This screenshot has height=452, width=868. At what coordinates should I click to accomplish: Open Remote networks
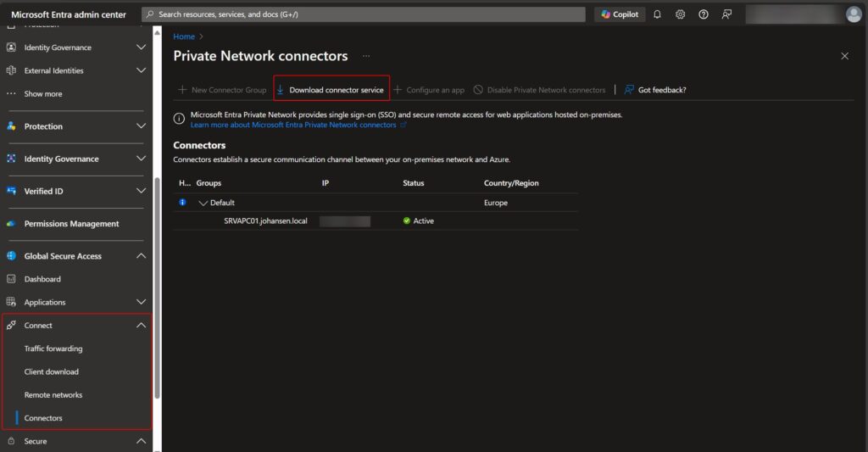53,395
